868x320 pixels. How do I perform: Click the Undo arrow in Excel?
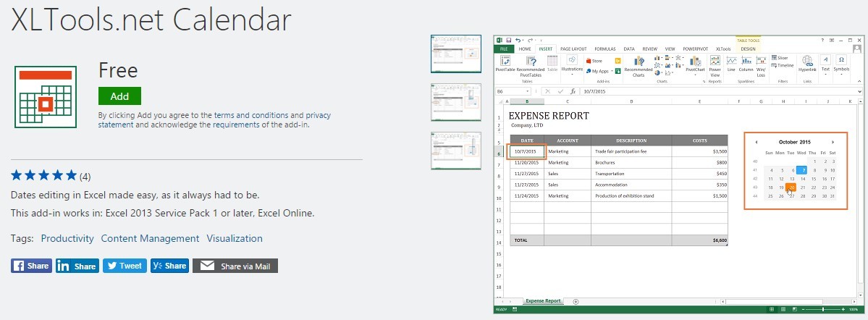click(518, 41)
